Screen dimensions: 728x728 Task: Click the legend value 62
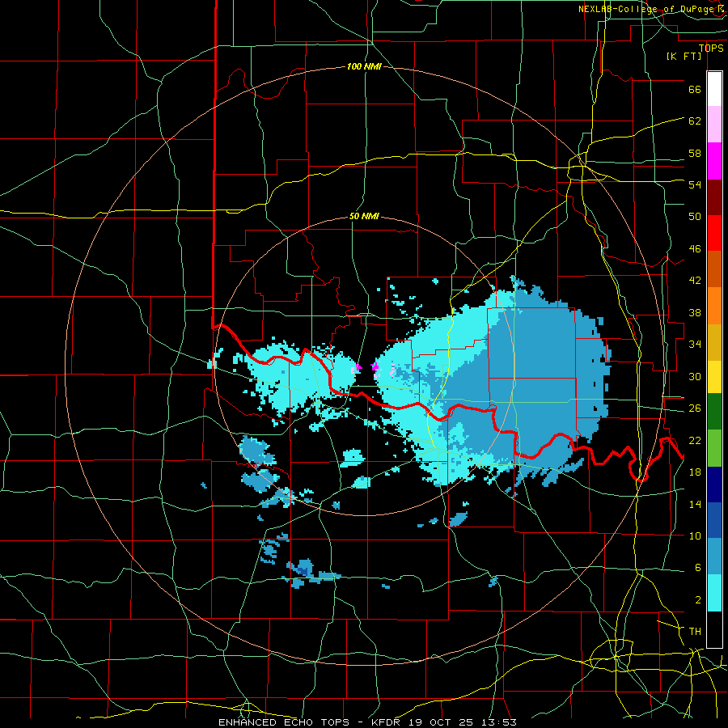pos(695,121)
